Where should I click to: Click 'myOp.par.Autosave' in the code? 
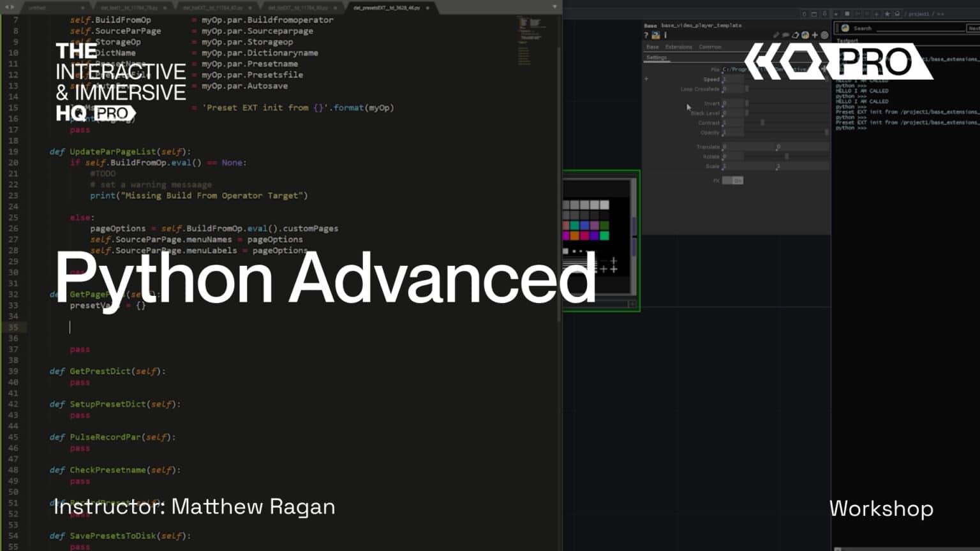point(244,86)
